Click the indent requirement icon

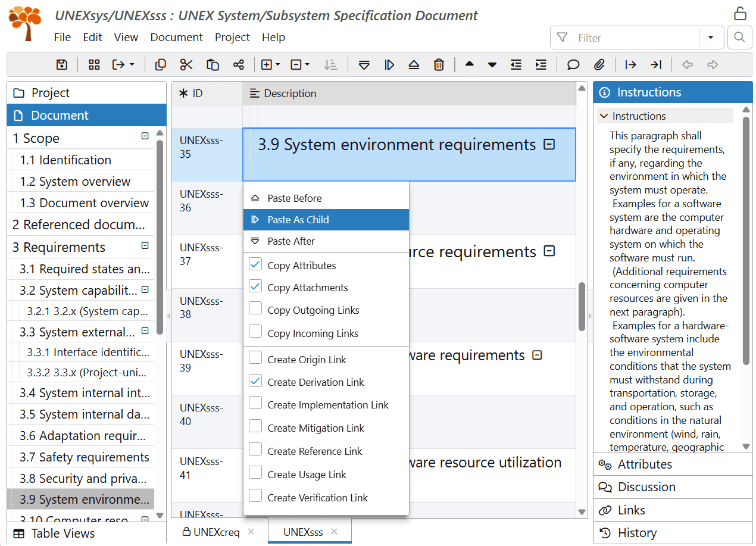pyautogui.click(x=541, y=64)
